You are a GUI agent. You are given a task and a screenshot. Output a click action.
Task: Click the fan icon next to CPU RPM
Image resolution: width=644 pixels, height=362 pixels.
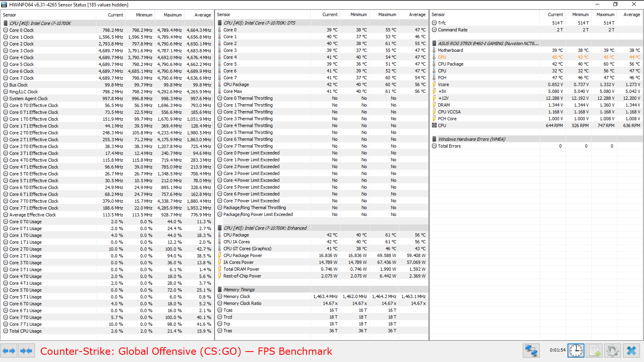click(434, 125)
